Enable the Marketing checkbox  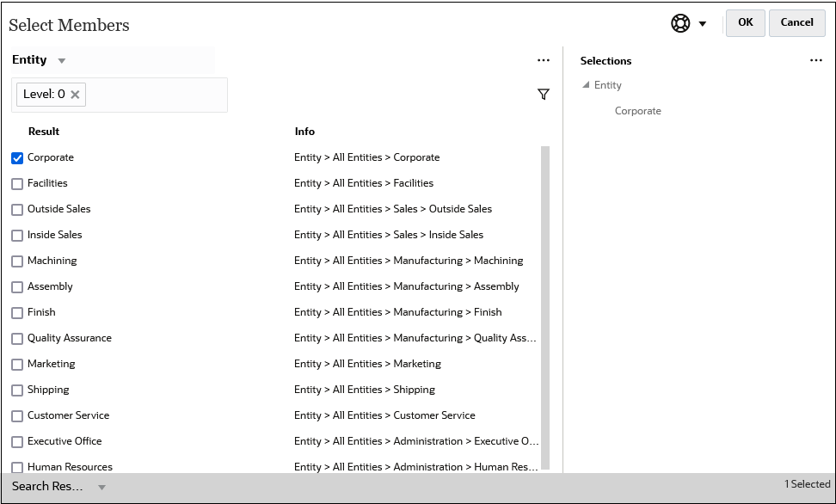tap(17, 365)
